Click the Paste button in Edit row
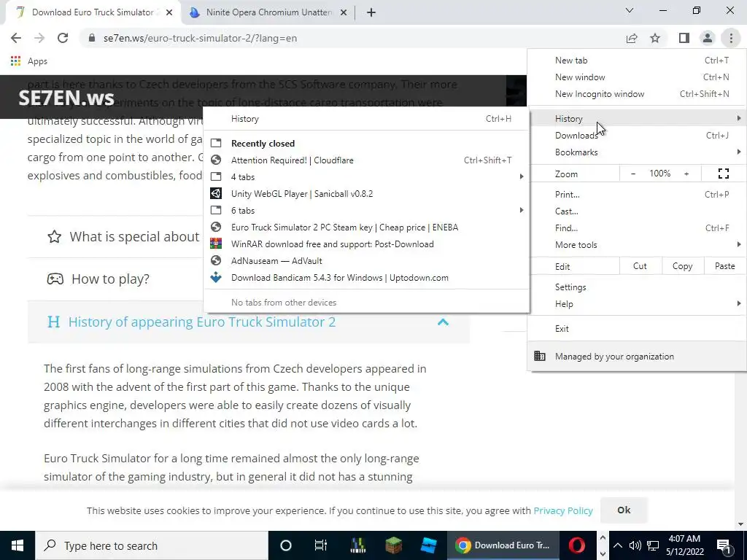 coord(724,266)
